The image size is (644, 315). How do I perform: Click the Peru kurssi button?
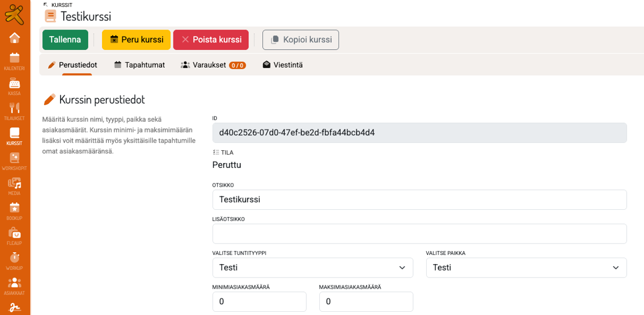(x=136, y=40)
